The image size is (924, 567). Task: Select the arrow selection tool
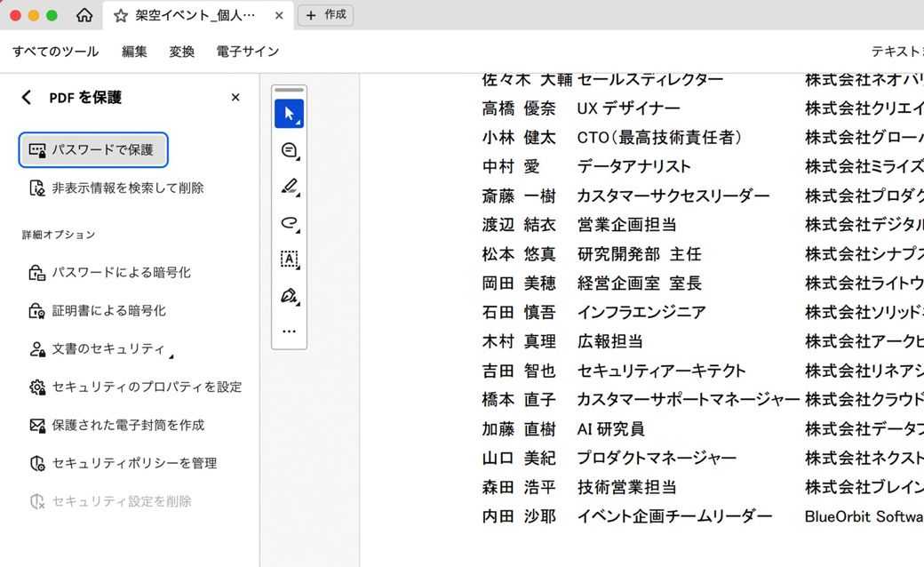tap(289, 114)
